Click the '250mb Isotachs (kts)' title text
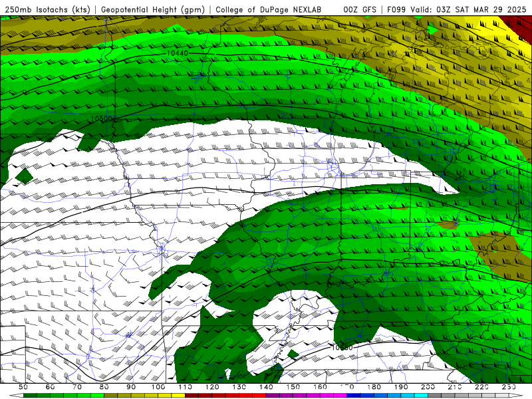 (x=48, y=9)
